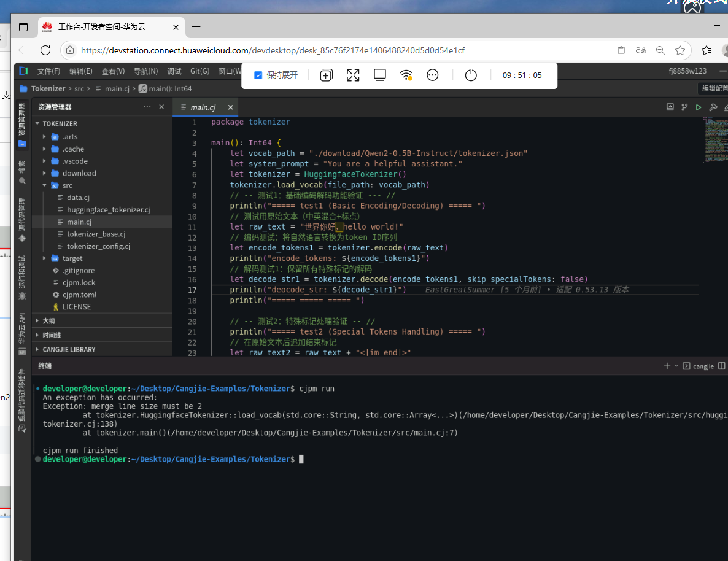Collapse the src folder

[x=67, y=185]
